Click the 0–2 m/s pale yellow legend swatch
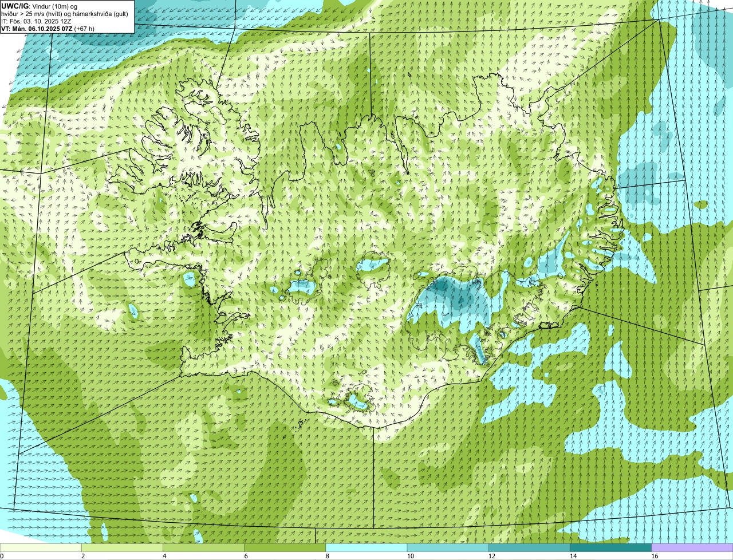The image size is (733, 560). coord(41,547)
